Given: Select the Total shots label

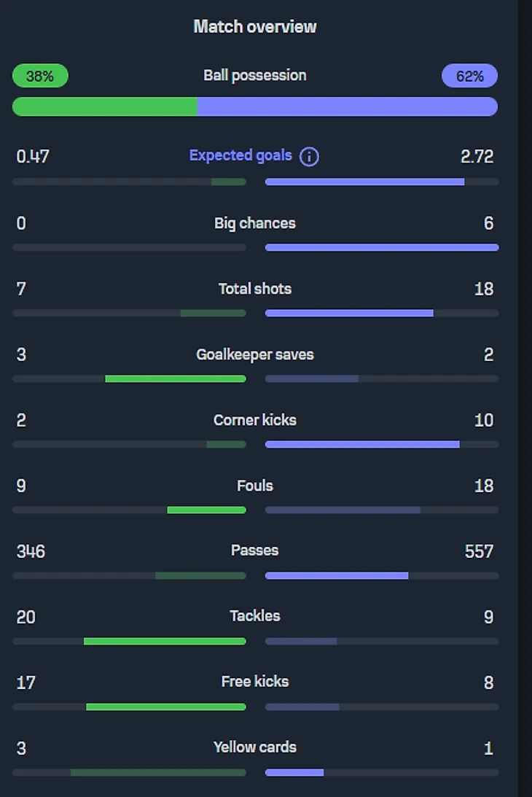Looking at the screenshot, I should tap(255, 289).
